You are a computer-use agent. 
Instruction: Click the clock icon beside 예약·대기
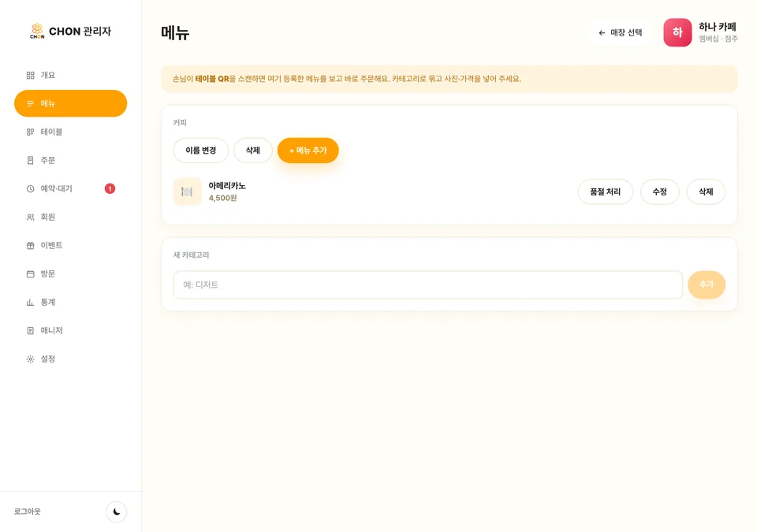[31, 188]
